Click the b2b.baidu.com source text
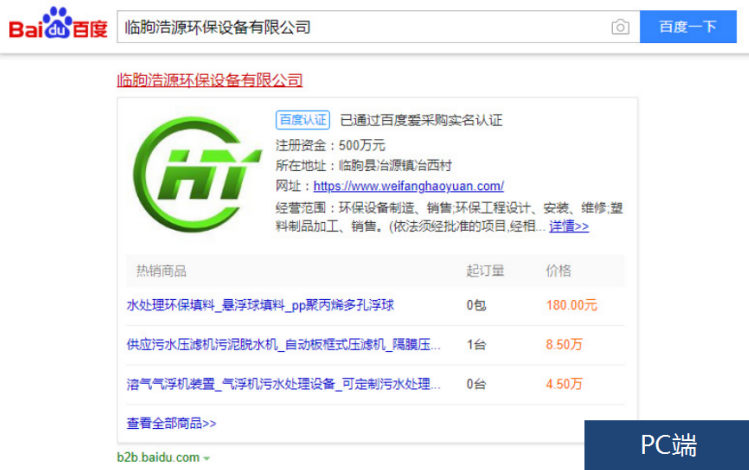The image size is (749, 470). click(x=158, y=457)
